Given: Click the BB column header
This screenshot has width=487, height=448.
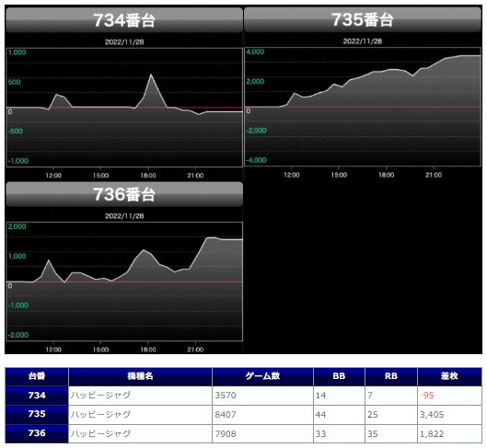Looking at the screenshot, I should (339, 376).
